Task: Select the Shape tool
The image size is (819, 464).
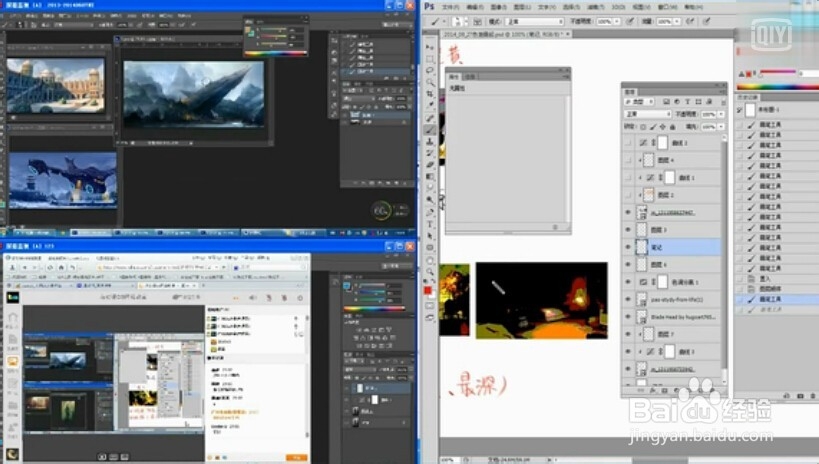Action: 430,248
